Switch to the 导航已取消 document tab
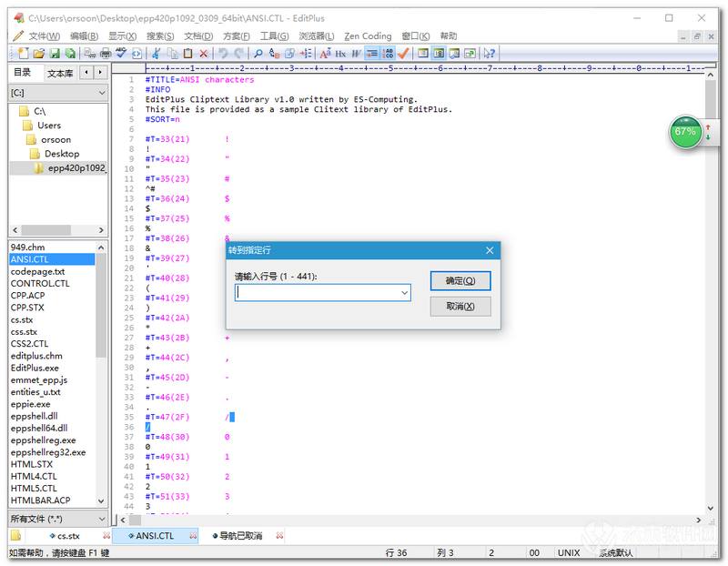The image size is (728, 566). tap(238, 536)
